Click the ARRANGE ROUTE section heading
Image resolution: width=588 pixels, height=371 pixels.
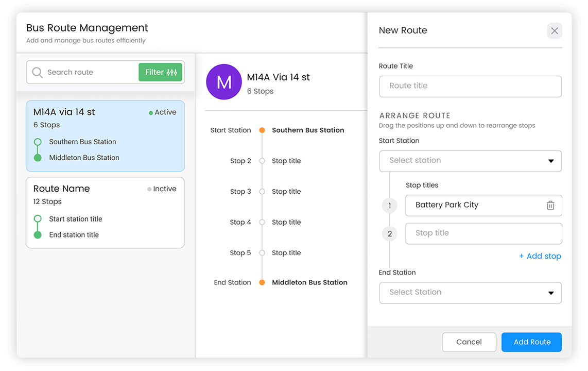coord(415,115)
